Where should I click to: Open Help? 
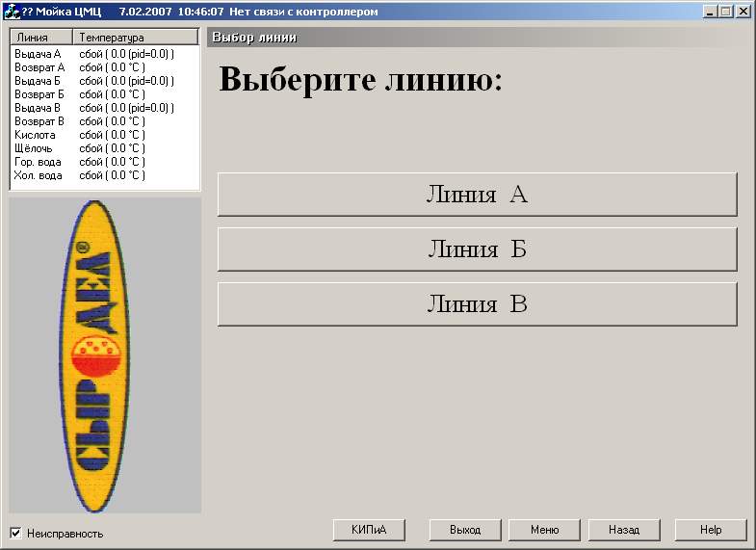point(711,530)
